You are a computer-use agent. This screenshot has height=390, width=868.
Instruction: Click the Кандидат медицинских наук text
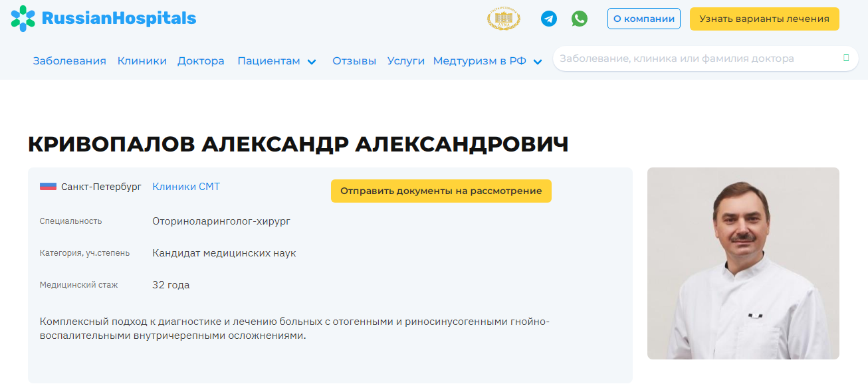(224, 253)
